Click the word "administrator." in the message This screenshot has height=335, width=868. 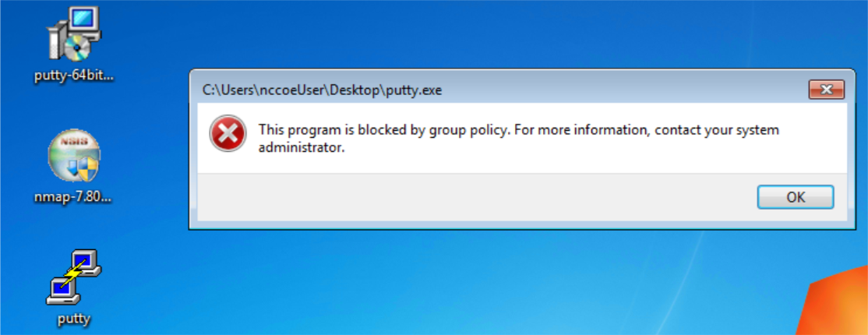click(298, 148)
